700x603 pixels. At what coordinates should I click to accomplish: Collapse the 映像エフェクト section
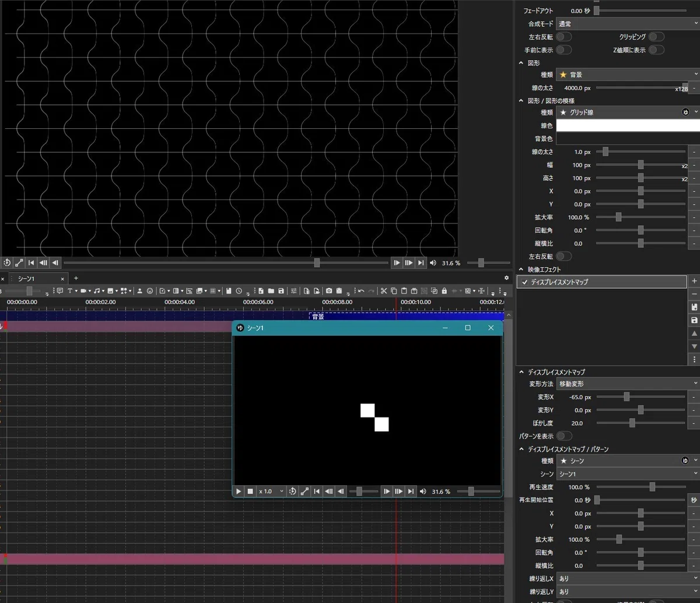point(521,269)
